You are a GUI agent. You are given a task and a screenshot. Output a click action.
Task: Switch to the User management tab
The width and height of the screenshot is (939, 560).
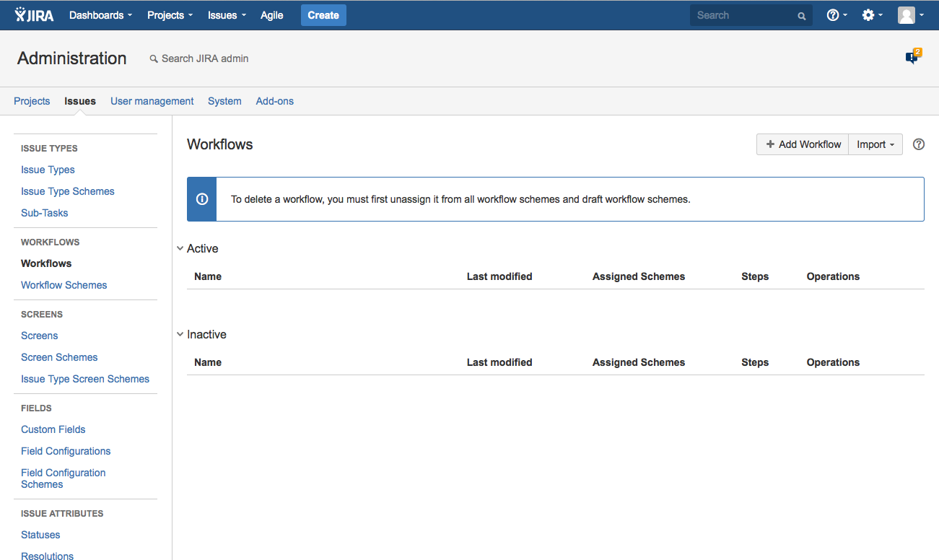[152, 101]
